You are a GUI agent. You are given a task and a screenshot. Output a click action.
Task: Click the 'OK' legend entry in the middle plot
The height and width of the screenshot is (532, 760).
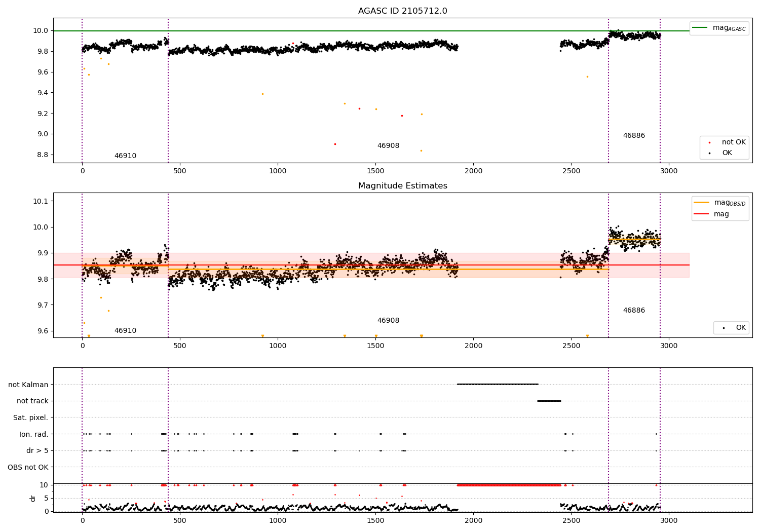pos(733,328)
